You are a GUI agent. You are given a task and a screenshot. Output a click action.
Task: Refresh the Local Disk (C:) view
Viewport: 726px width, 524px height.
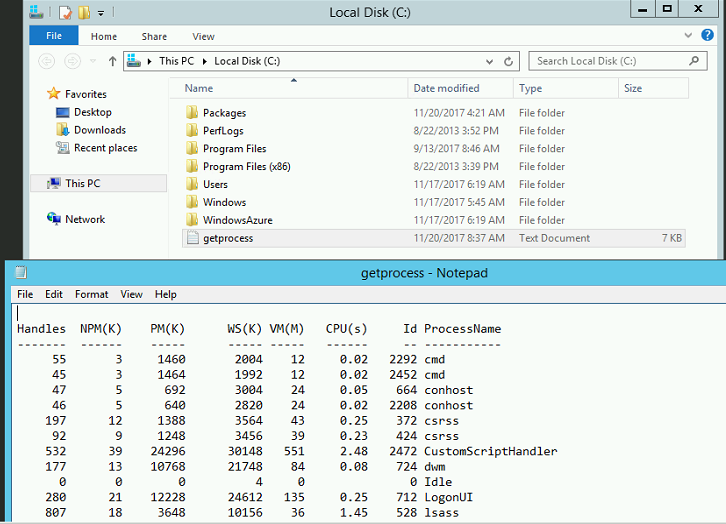click(x=508, y=61)
